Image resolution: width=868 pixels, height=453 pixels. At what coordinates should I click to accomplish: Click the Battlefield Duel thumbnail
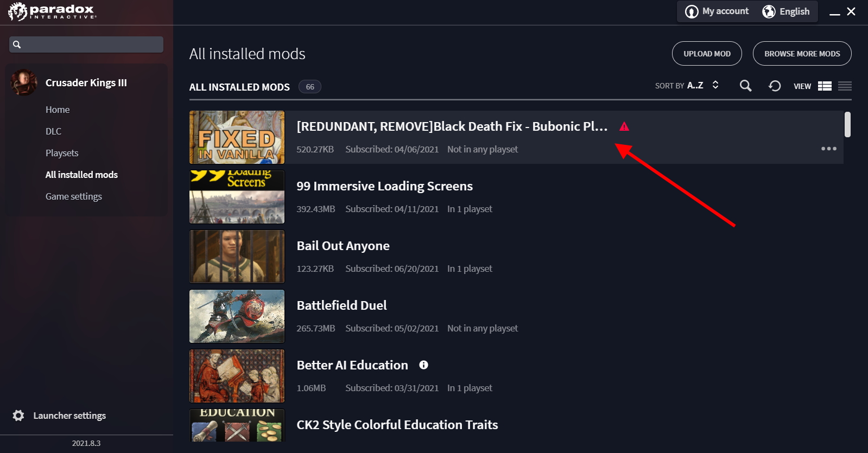point(237,316)
